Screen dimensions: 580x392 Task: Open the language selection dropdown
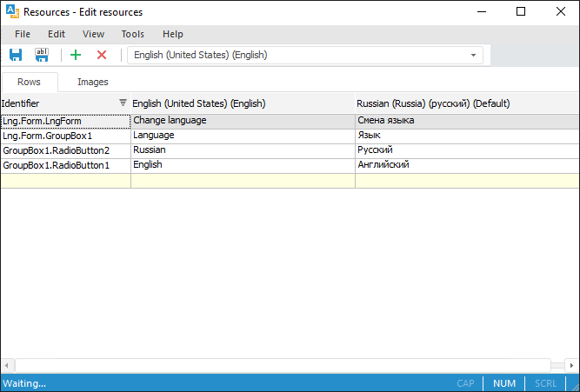pos(474,55)
